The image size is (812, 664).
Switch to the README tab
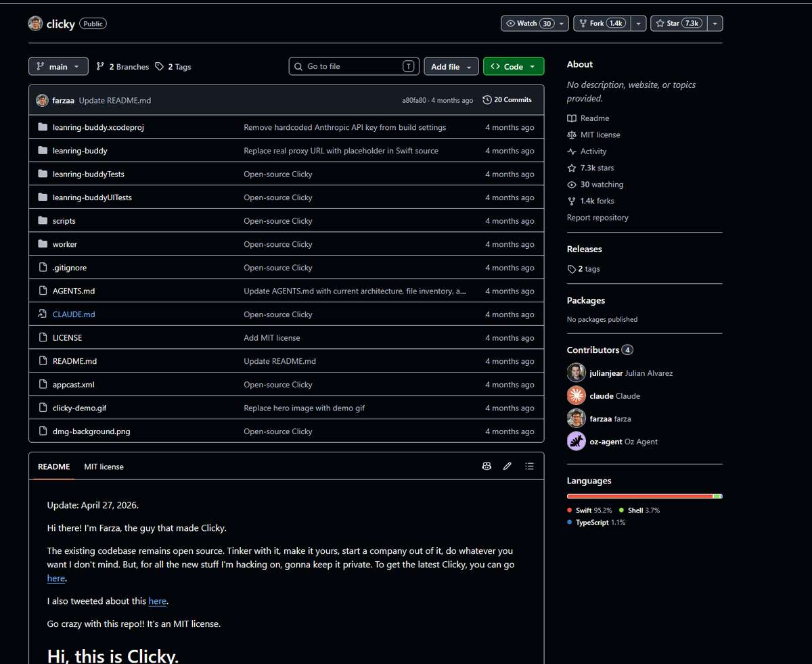coord(53,467)
